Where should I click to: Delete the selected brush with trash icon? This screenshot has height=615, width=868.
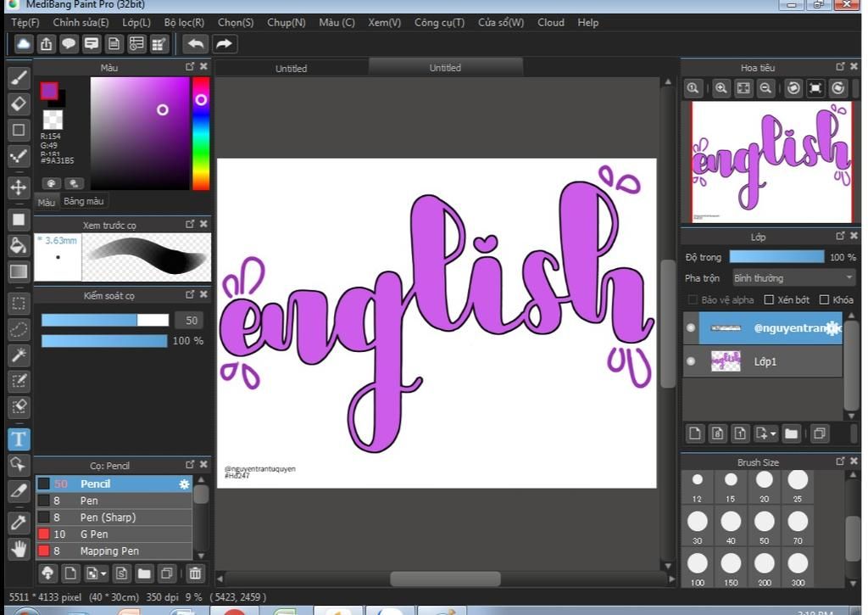[195, 573]
